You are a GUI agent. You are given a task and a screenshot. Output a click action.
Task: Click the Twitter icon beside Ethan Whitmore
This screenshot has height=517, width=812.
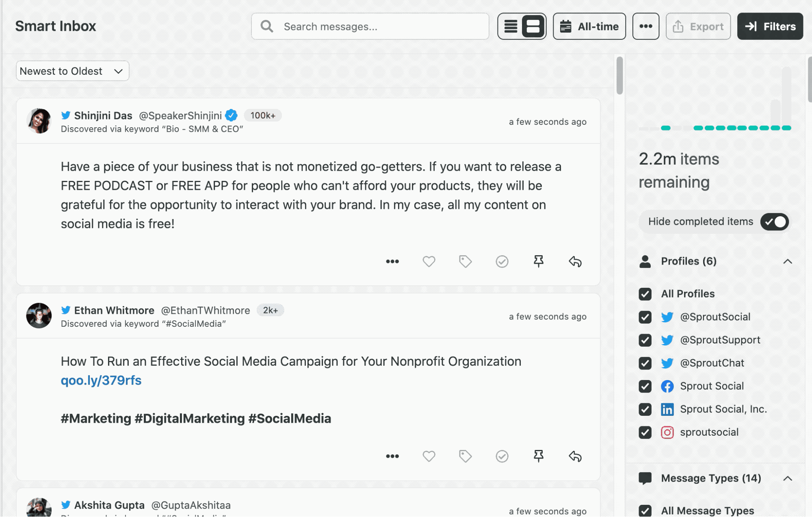[x=66, y=310]
